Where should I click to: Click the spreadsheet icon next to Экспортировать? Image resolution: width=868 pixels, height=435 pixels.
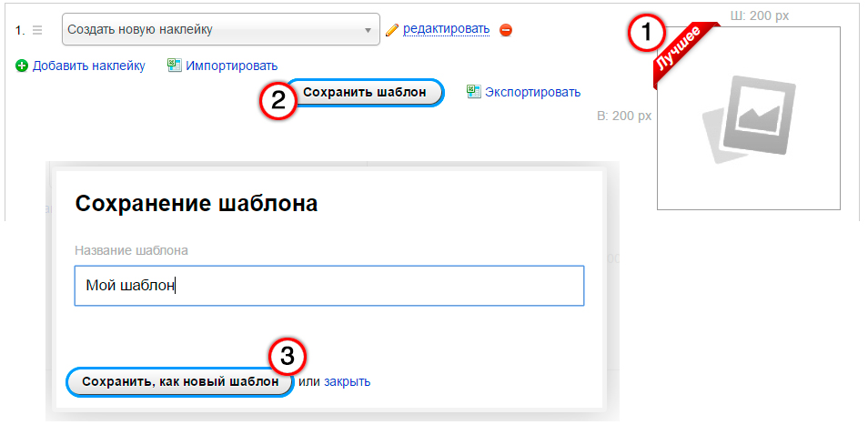tap(474, 91)
